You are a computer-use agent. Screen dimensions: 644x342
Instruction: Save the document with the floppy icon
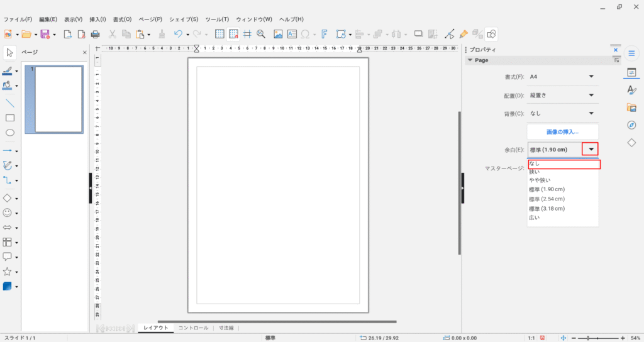45,34
